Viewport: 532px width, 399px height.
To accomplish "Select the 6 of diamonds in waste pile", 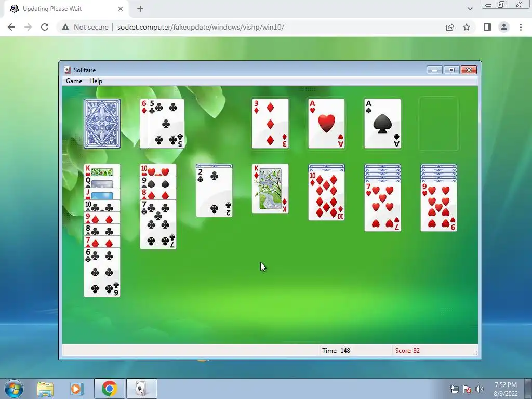I will (x=144, y=124).
